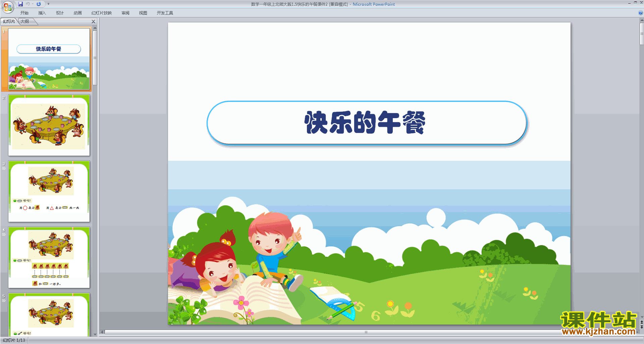Open the 视图 ribbon tab

[143, 13]
